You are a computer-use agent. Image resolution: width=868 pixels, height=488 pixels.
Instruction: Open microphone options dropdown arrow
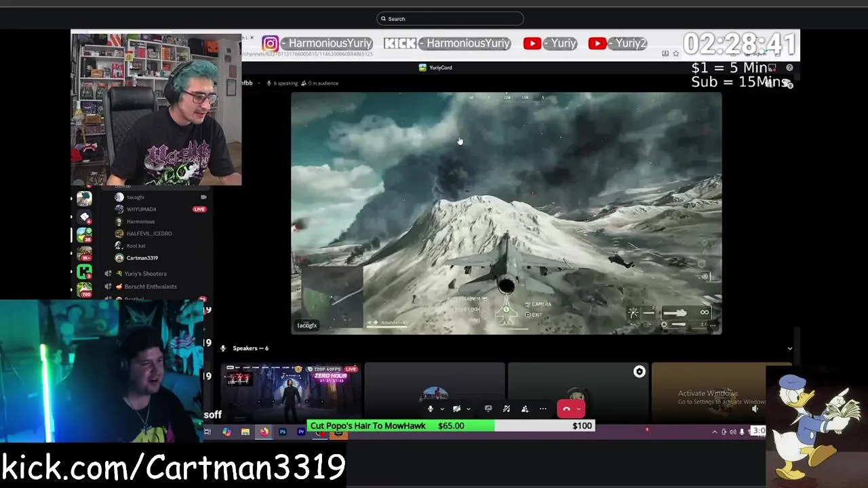pos(441,409)
